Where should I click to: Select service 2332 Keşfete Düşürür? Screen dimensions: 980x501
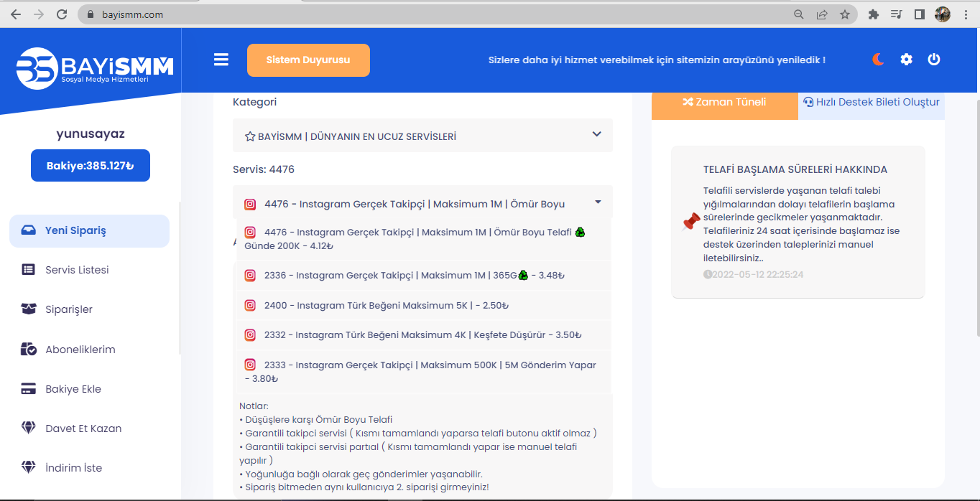point(422,334)
